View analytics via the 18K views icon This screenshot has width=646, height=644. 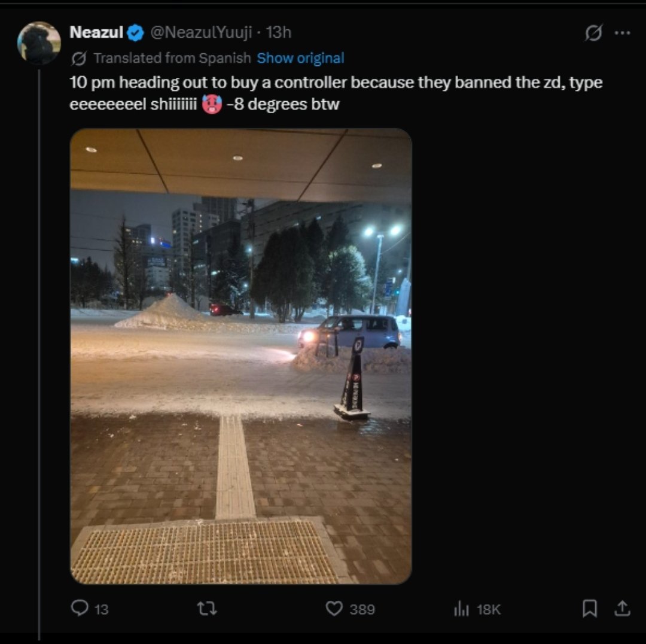(461, 609)
